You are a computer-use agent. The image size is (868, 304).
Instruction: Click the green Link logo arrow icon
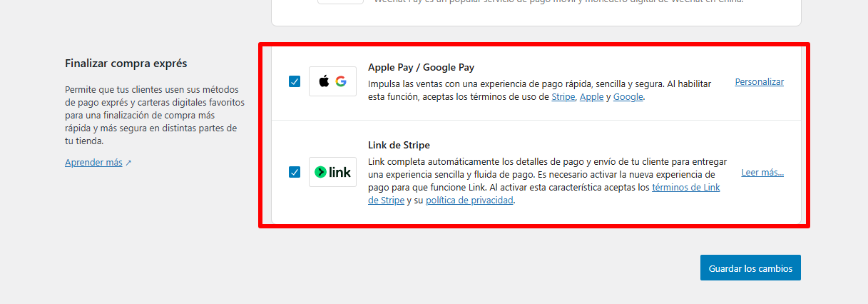321,172
